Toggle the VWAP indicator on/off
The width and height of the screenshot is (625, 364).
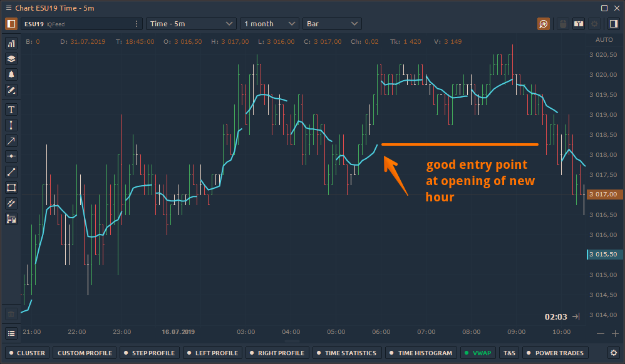point(477,353)
